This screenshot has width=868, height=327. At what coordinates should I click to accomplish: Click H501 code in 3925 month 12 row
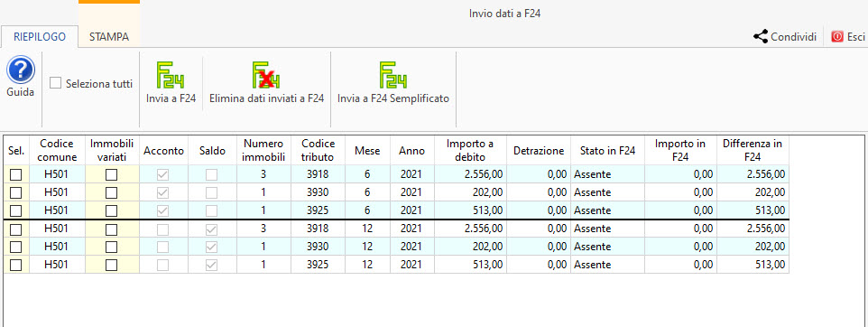[x=56, y=265]
